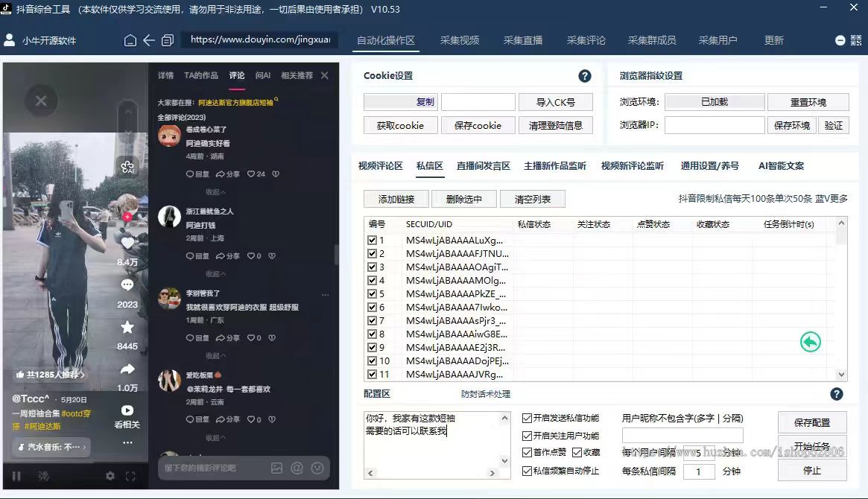Click the 清空列表 button

point(533,199)
